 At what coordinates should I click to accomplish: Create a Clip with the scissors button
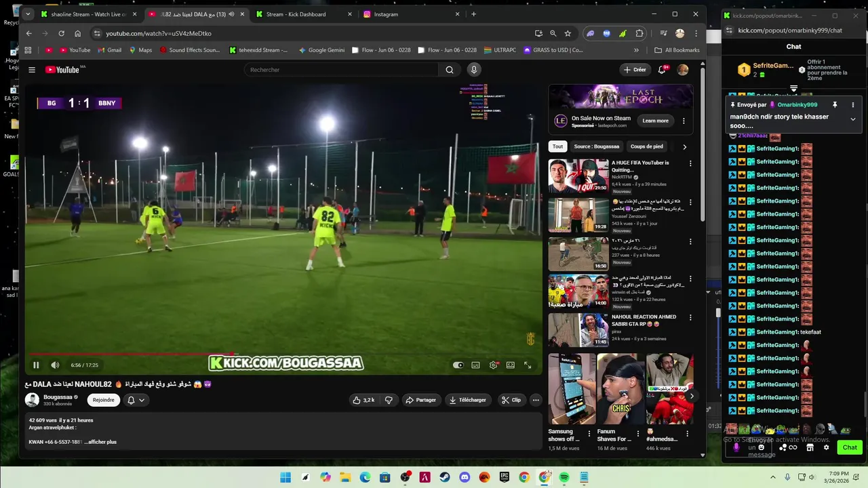click(511, 400)
